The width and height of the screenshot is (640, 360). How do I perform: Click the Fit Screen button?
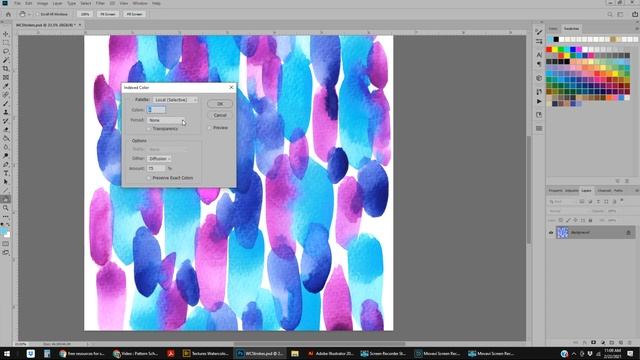[108, 14]
